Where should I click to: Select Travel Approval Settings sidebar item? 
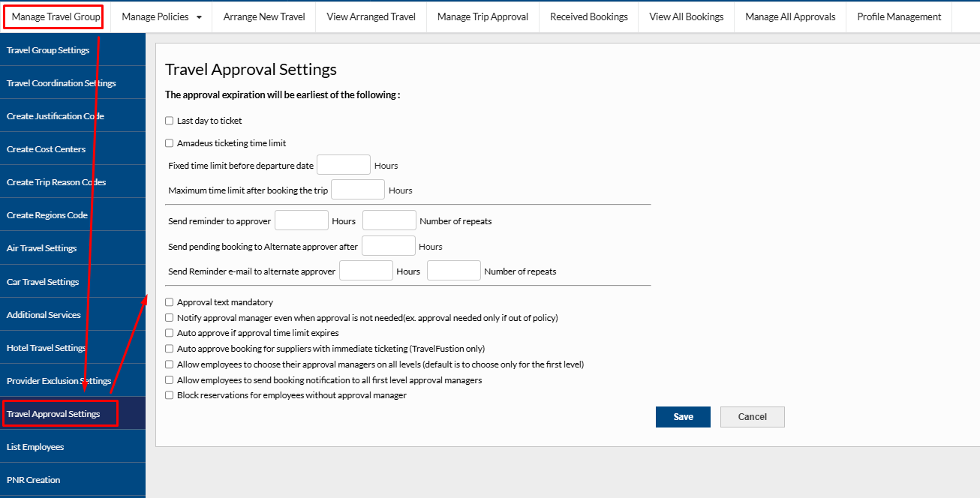point(73,414)
